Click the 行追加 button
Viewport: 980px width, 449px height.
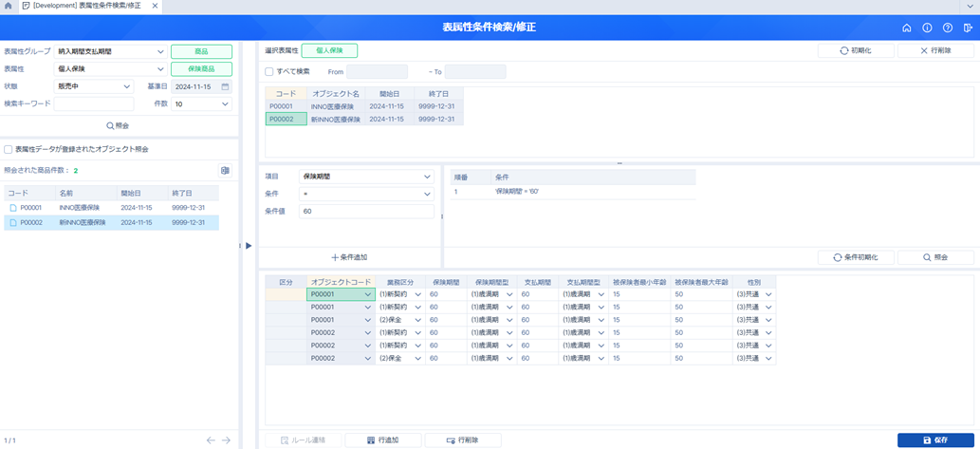(x=383, y=440)
